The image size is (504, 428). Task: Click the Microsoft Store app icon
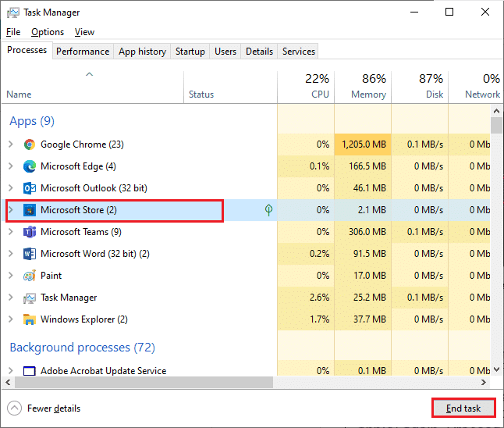(29, 210)
